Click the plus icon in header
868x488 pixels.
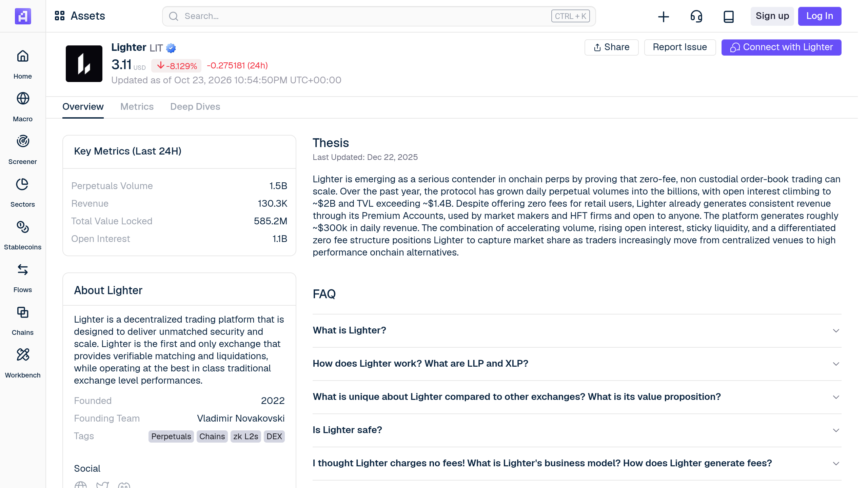[664, 16]
